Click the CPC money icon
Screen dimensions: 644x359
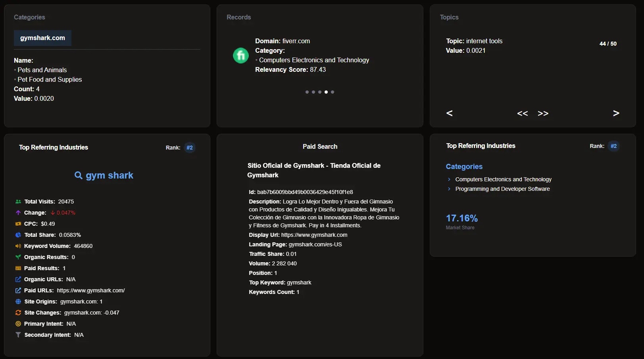pos(18,224)
